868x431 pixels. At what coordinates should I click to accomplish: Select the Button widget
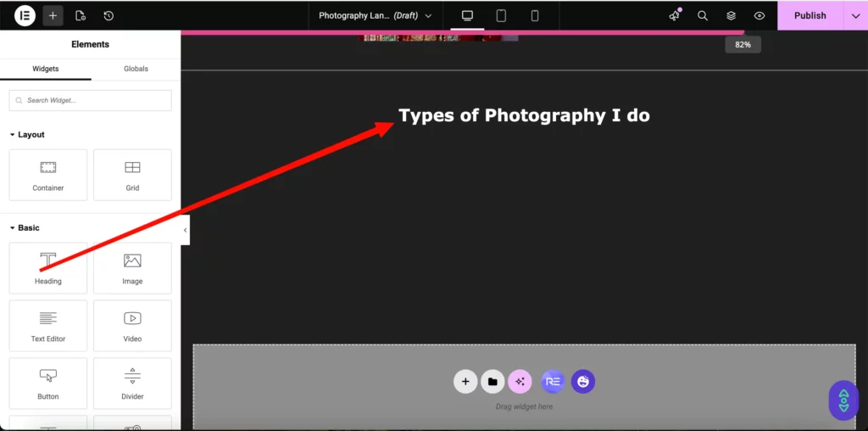48,383
